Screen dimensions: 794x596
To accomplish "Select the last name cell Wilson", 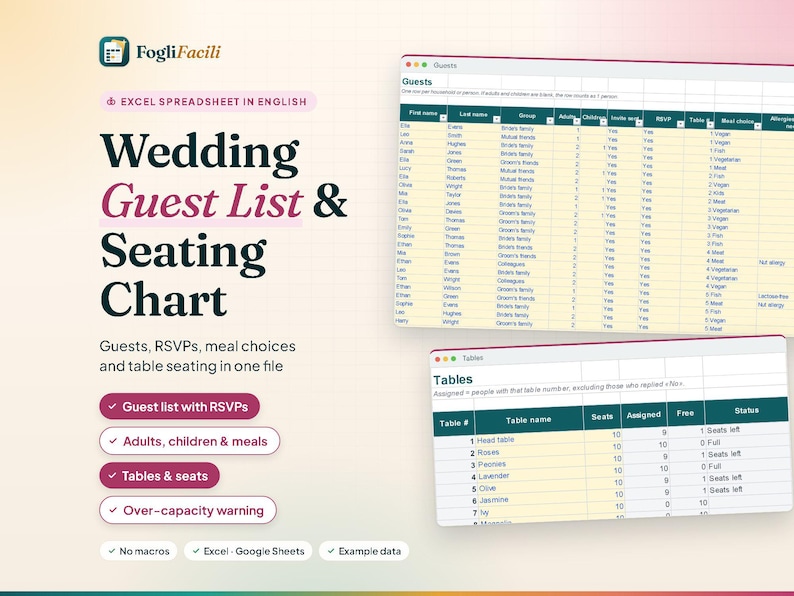I will pyautogui.click(x=470, y=288).
